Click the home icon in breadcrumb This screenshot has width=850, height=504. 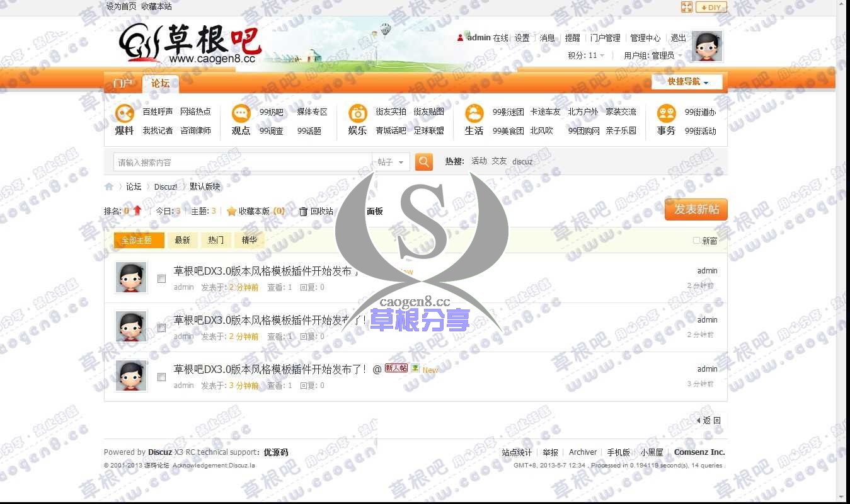pyautogui.click(x=108, y=186)
